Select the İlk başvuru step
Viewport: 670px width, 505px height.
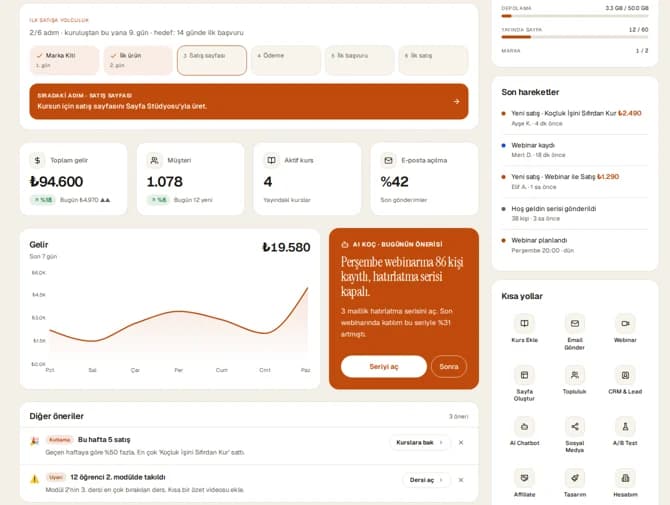pyautogui.click(x=359, y=60)
